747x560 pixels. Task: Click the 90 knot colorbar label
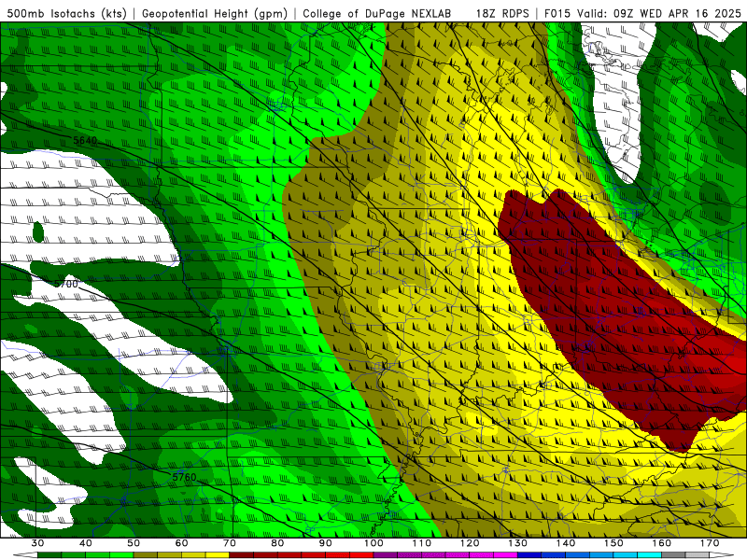[x=325, y=543]
